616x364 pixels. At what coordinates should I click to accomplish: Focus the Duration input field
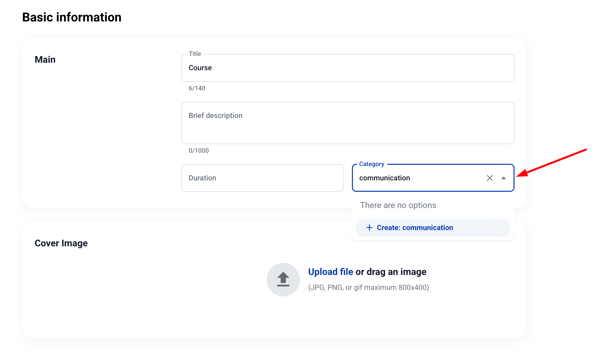262,178
